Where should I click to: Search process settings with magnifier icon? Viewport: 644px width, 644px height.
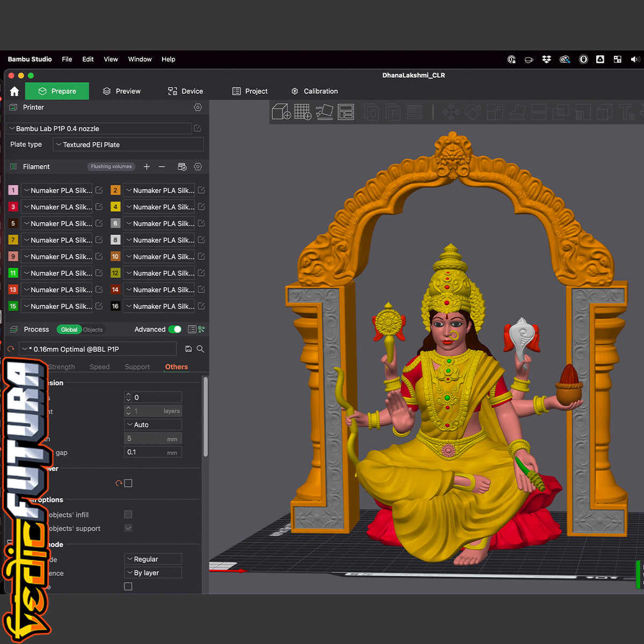pyautogui.click(x=200, y=349)
